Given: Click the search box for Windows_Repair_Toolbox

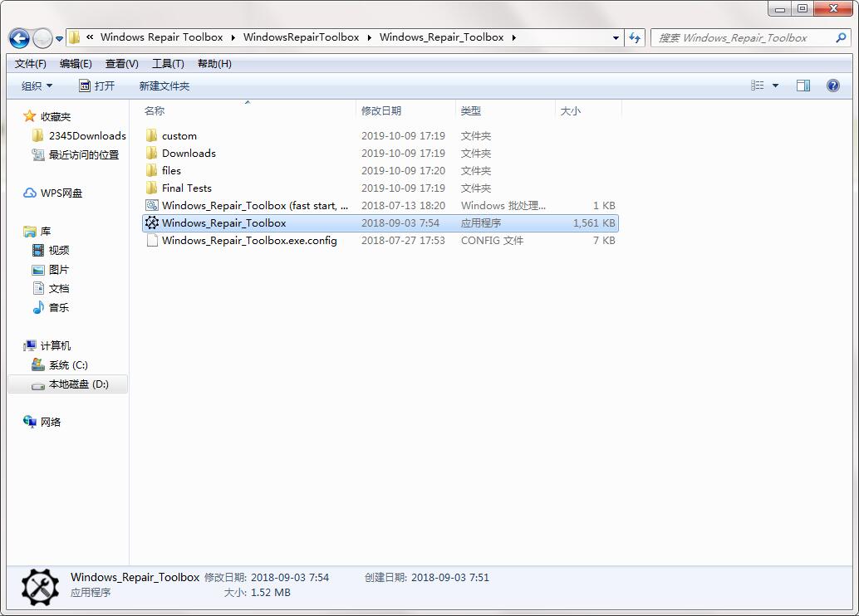Looking at the screenshot, I should pyautogui.click(x=750, y=38).
